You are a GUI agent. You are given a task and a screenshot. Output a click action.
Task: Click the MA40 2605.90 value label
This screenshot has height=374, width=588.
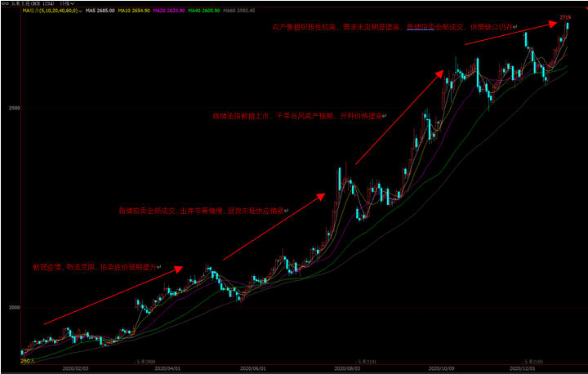click(x=204, y=11)
